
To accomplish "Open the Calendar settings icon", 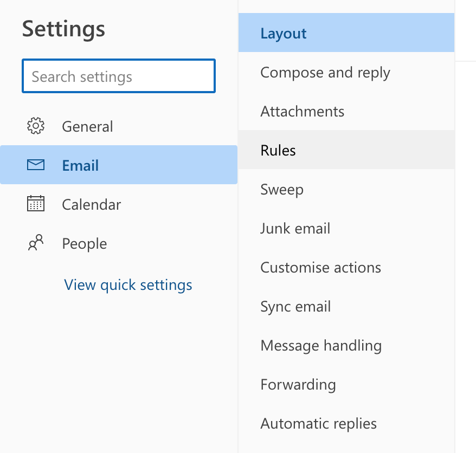I will (x=35, y=204).
